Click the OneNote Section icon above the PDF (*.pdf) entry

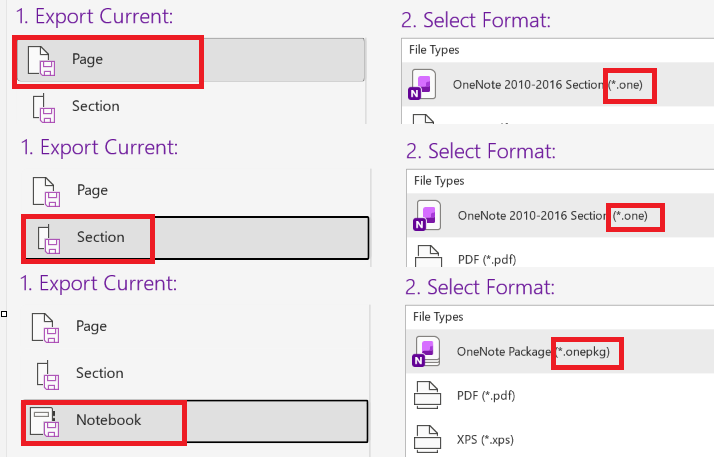(427, 216)
